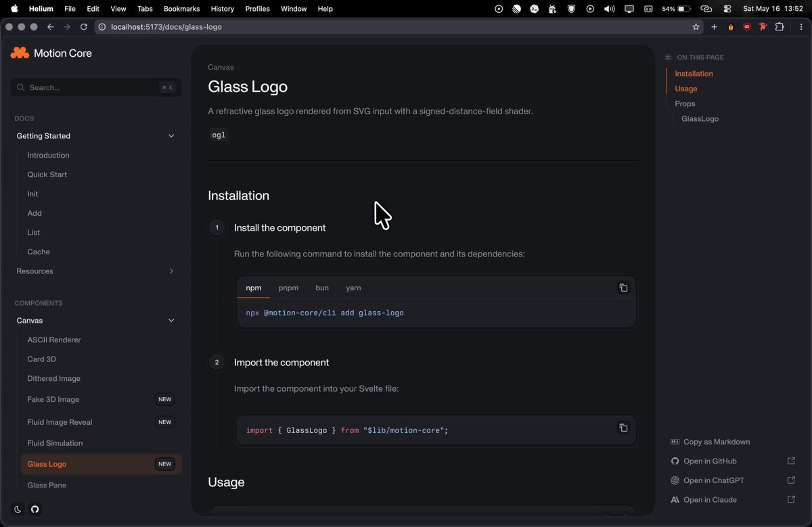Click the uBlock Origin extension icon
Image resolution: width=812 pixels, height=527 pixels.
[x=747, y=27]
